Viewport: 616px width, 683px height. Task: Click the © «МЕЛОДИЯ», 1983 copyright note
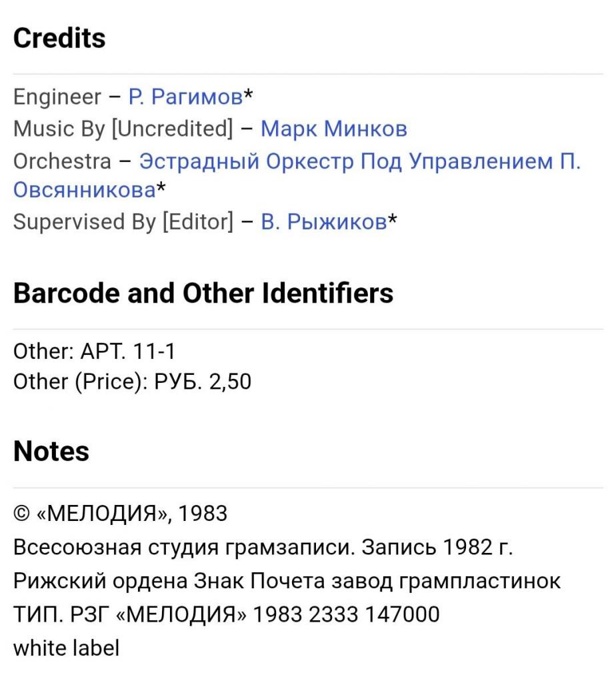pyautogui.click(x=120, y=514)
